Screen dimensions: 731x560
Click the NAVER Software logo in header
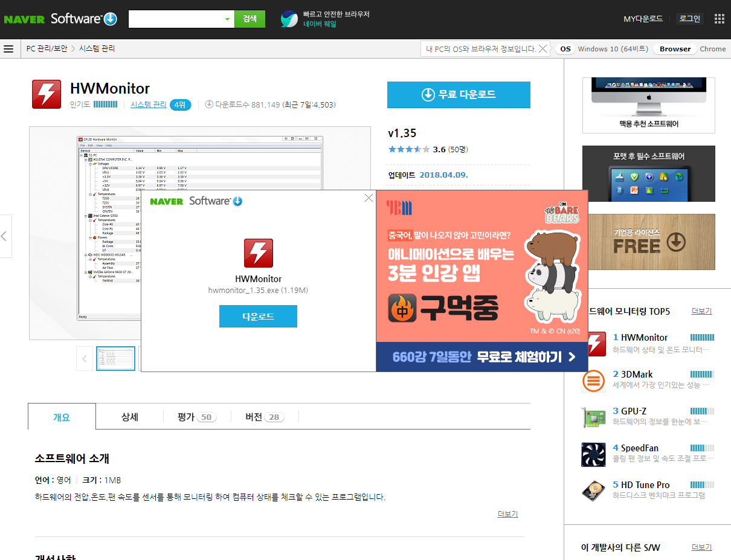coord(60,19)
